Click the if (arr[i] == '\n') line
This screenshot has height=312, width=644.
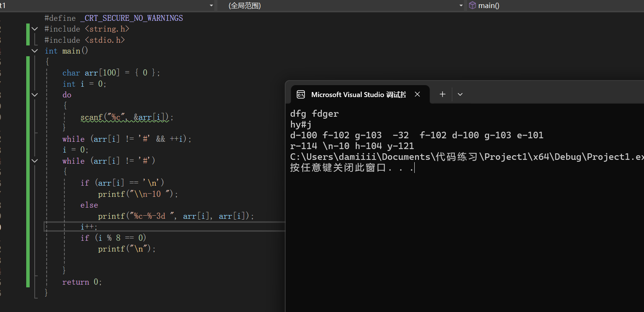(122, 183)
